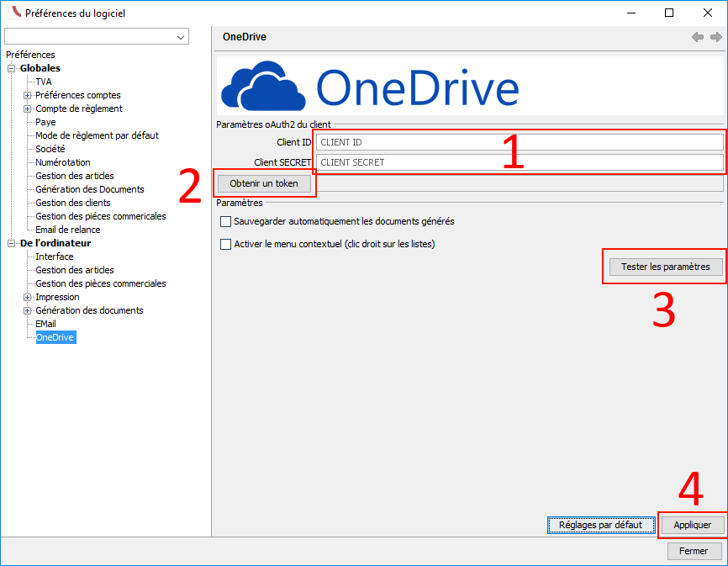
Task: Click the application icon in title bar
Action: pos(15,13)
